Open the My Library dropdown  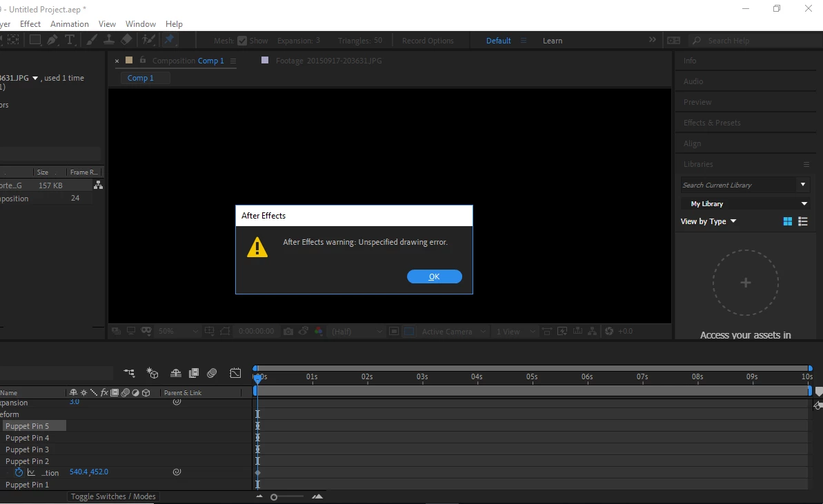[745, 203]
